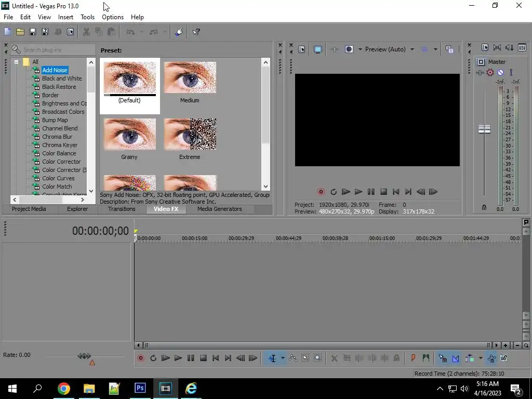Toggle Lock Envelopes to Events
This screenshot has height=399, width=532.
(491, 358)
